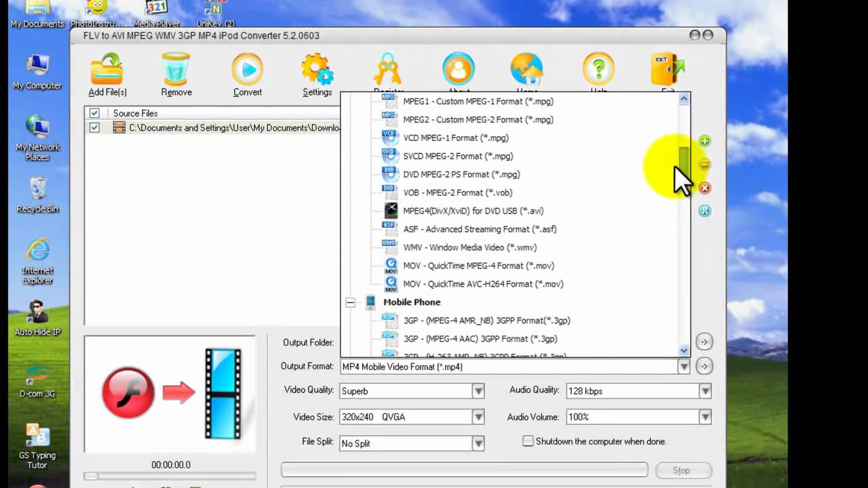Select WMV - Window Media Video
Viewport: 868px width, 488px height.
tap(470, 247)
